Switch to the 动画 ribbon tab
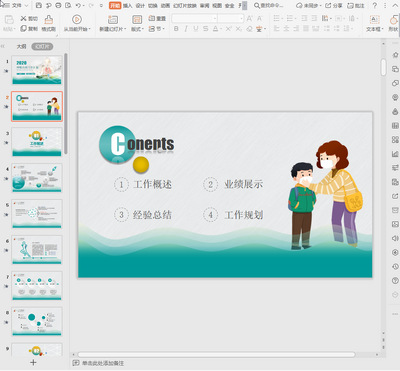400x371 pixels. [x=165, y=6]
